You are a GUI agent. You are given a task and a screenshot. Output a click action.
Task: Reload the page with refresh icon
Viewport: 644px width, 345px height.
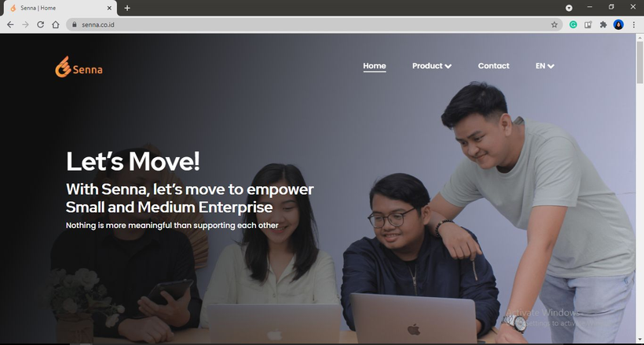[40, 24]
